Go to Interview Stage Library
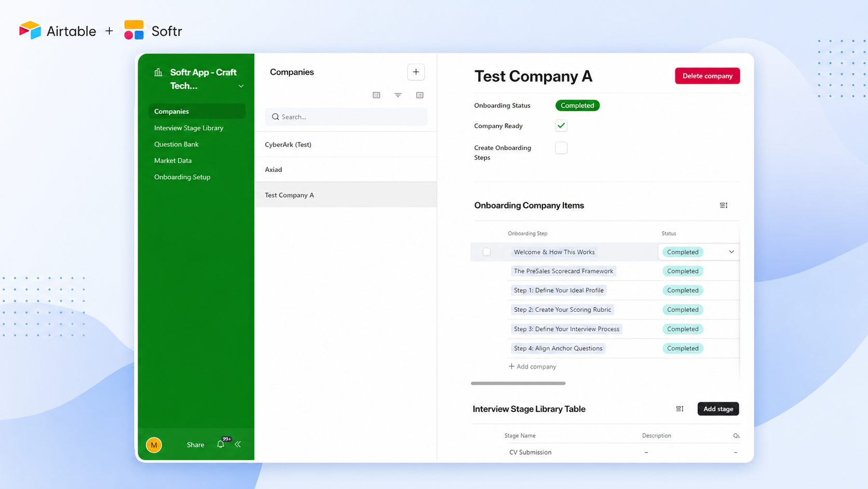Image resolution: width=868 pixels, height=489 pixels. pos(188,128)
